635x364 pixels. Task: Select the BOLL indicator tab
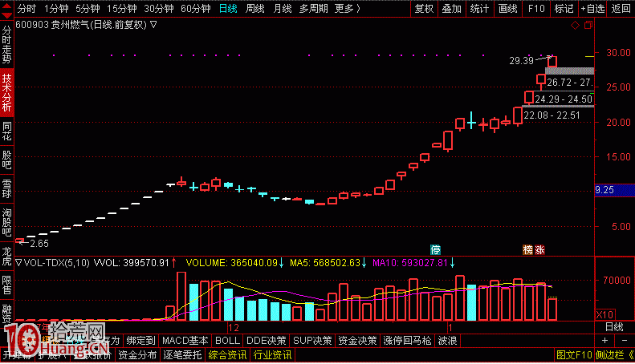227,341
